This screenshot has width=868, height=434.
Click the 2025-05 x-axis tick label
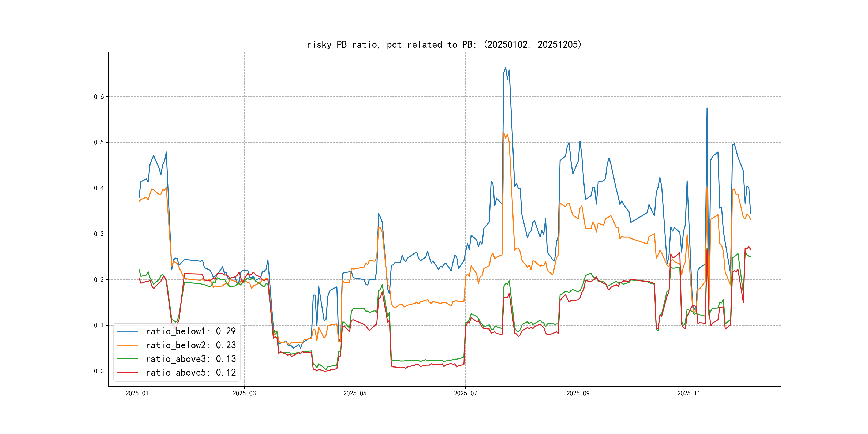(x=354, y=393)
